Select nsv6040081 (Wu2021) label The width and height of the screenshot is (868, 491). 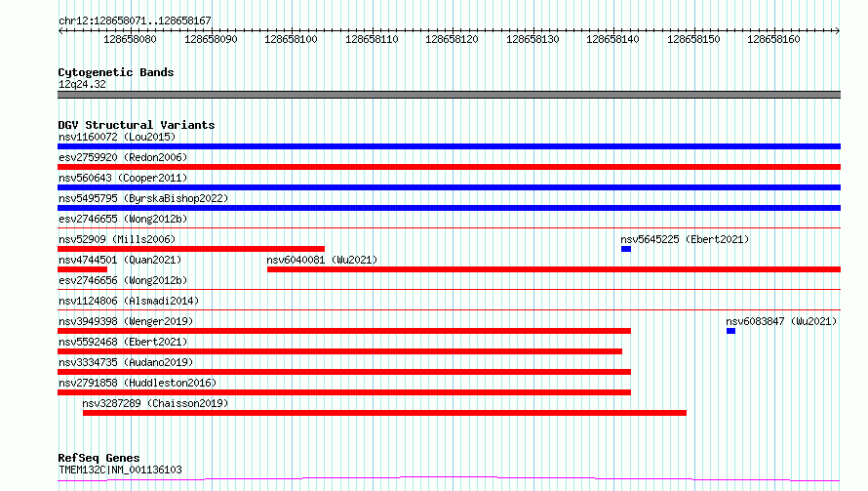pos(322,260)
